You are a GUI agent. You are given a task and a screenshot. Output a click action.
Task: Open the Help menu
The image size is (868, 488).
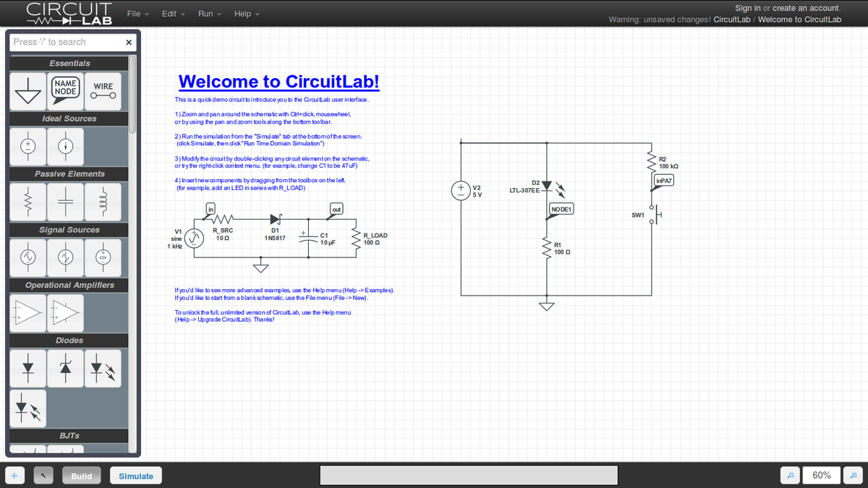247,14
